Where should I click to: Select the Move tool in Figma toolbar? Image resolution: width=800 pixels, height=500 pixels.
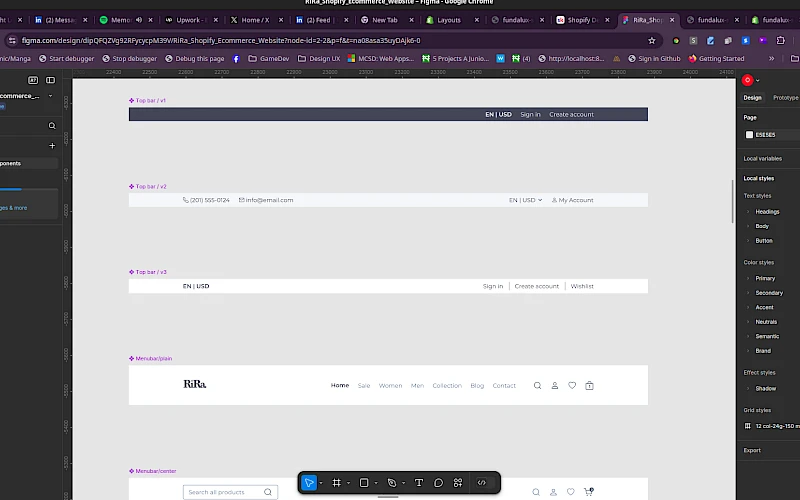tap(309, 483)
